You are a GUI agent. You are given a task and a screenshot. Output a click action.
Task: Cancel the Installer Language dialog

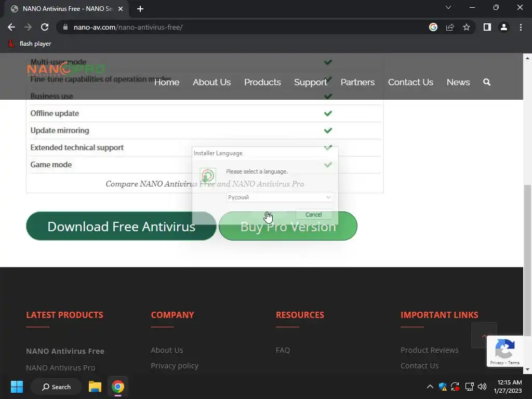tap(313, 215)
